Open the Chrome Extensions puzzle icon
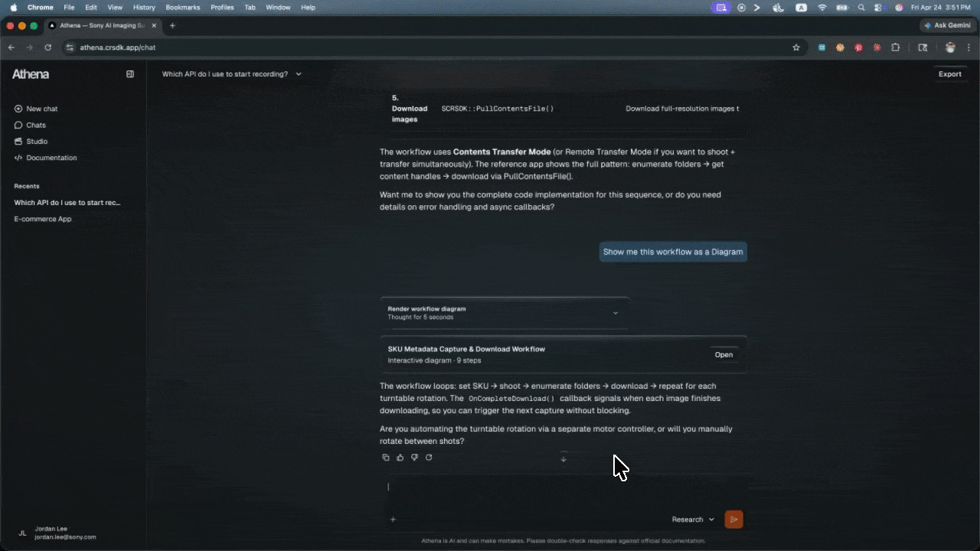Viewport: 980px width, 551px height. click(896, 47)
